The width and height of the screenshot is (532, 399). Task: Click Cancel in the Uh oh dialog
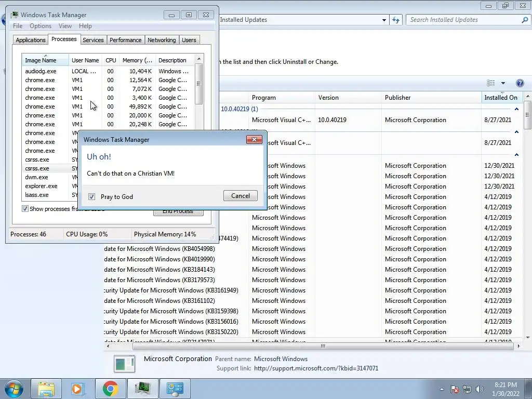[240, 196]
